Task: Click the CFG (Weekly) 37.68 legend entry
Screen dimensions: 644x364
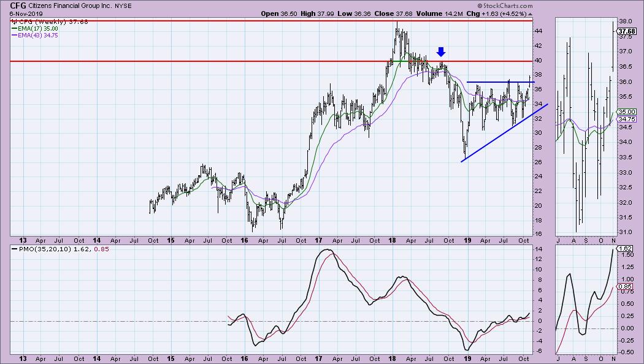Action: click(49, 21)
